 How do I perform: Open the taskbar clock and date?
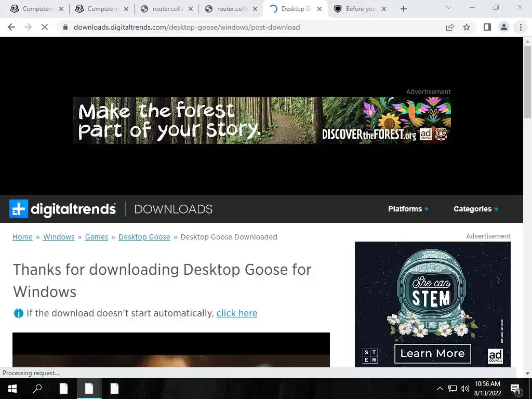pos(487,389)
